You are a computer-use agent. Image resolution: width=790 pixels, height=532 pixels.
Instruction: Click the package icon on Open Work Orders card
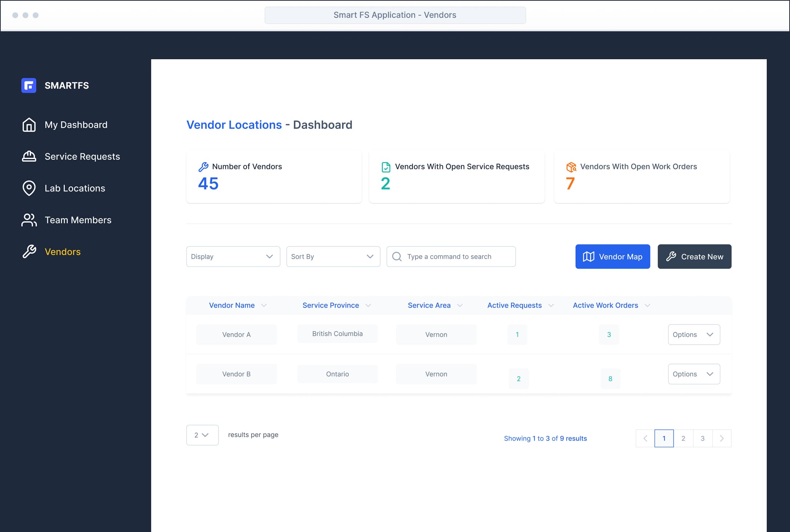[571, 167]
